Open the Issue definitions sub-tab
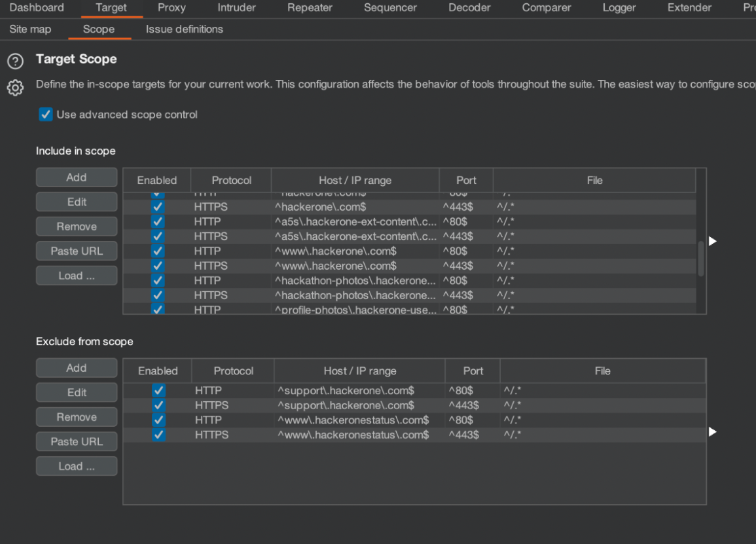 185,29
